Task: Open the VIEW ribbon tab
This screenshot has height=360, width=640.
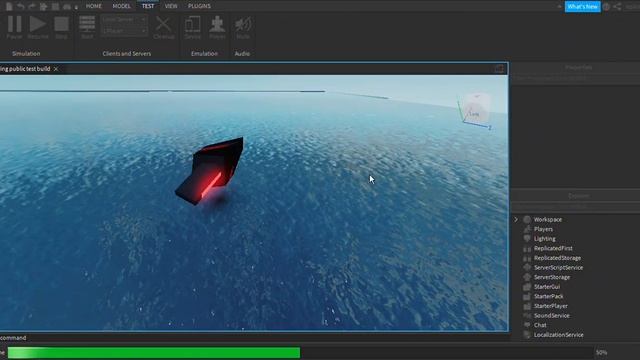Action: pos(171,6)
